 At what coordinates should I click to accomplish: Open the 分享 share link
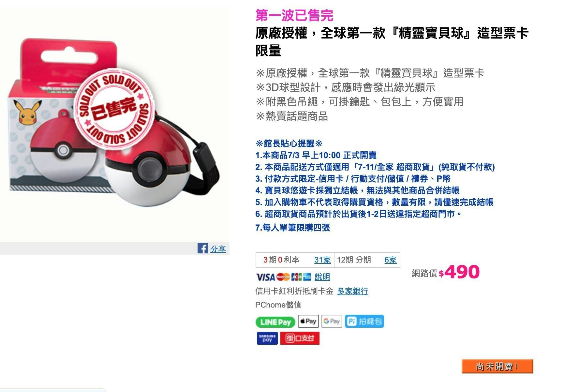click(x=218, y=249)
